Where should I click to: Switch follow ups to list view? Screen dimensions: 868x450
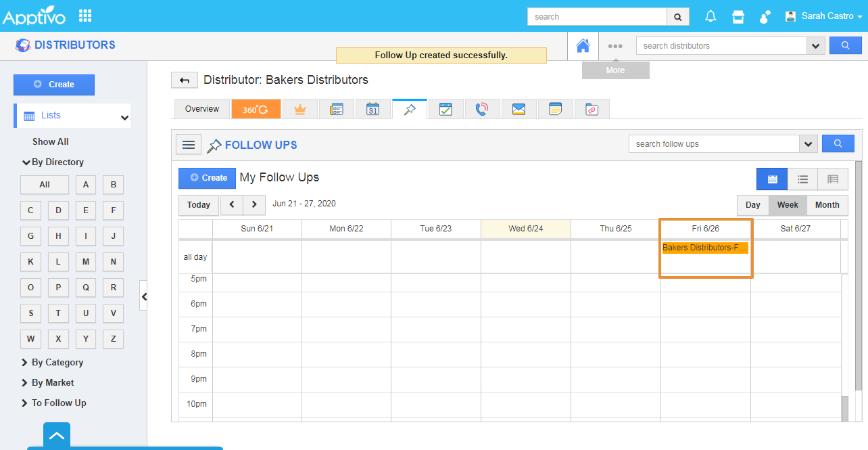[x=802, y=179]
